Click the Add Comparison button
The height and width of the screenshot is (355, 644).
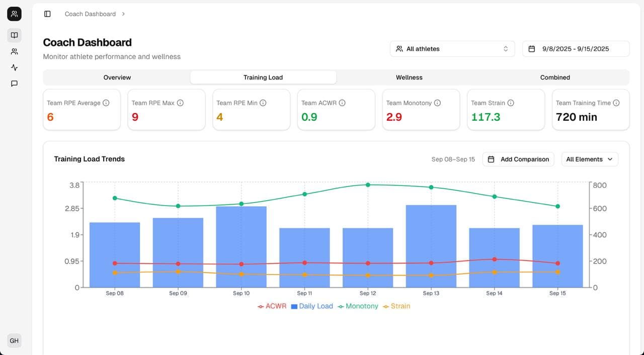(x=518, y=159)
